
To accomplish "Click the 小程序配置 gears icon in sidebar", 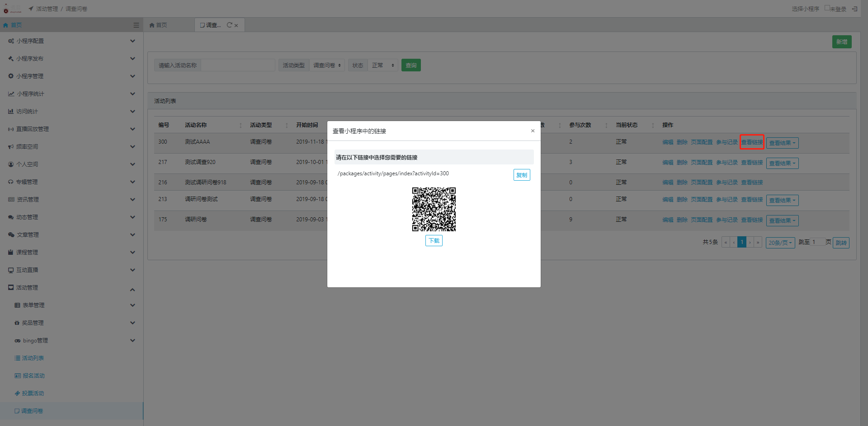I will 11,41.
